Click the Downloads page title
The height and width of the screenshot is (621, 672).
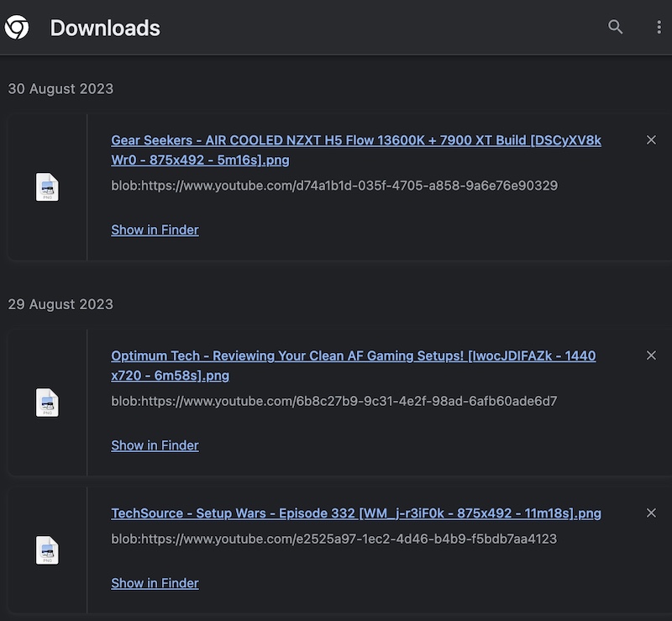pyautogui.click(x=105, y=28)
